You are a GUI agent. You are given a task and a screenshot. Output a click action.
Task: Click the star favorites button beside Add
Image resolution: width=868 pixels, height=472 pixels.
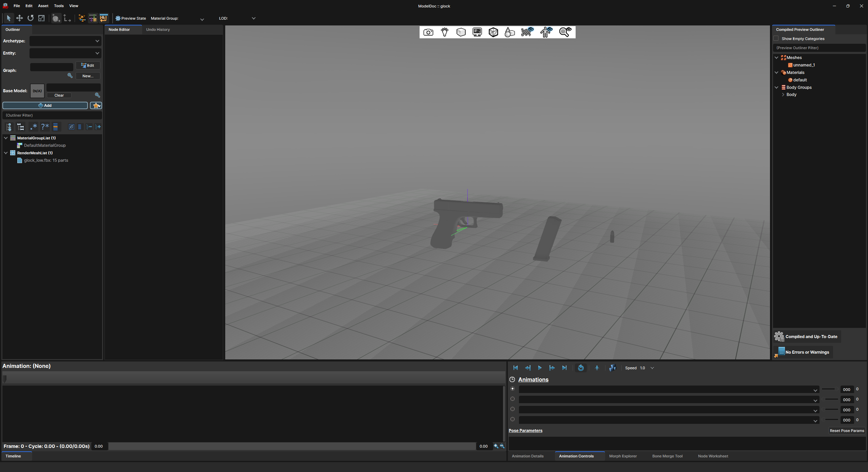[96, 106]
